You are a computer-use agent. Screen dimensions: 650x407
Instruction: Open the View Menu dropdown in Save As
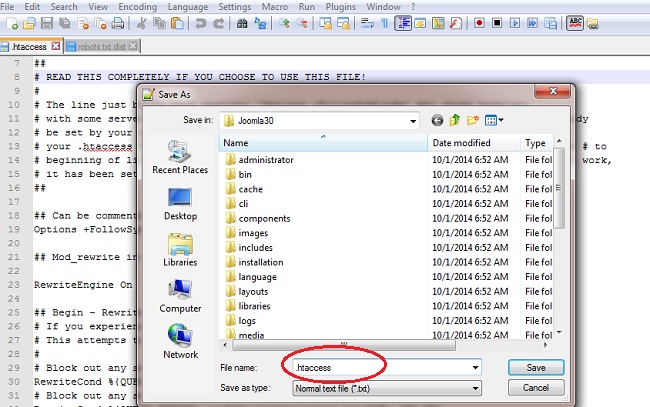[x=494, y=120]
